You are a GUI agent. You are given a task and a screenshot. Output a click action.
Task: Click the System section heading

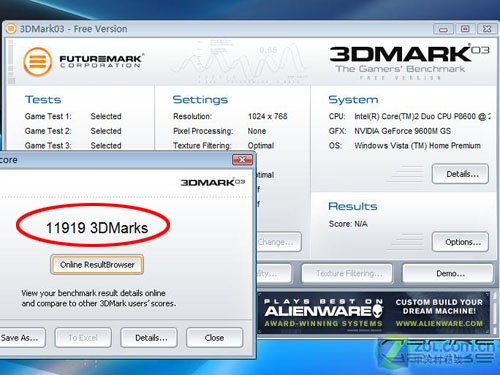pos(353,100)
